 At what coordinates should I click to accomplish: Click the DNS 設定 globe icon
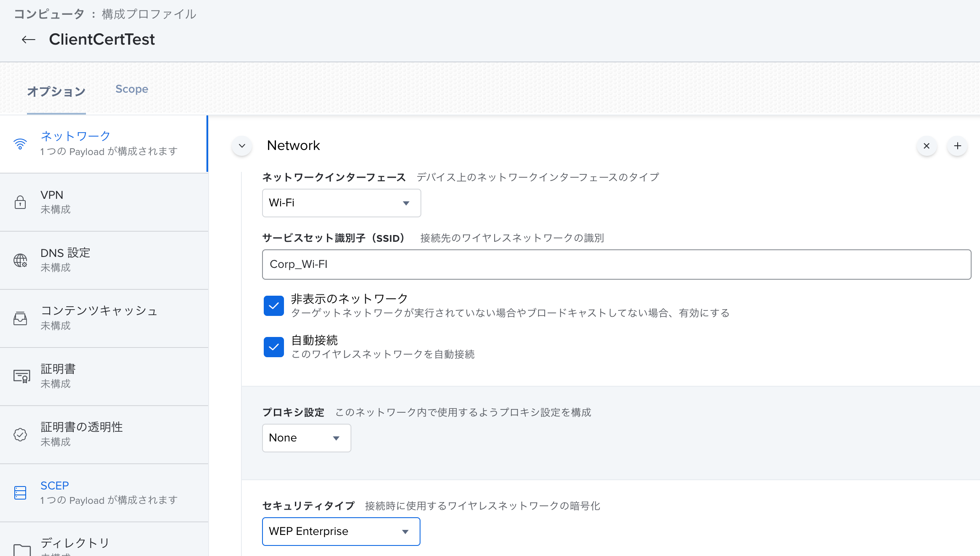20,260
